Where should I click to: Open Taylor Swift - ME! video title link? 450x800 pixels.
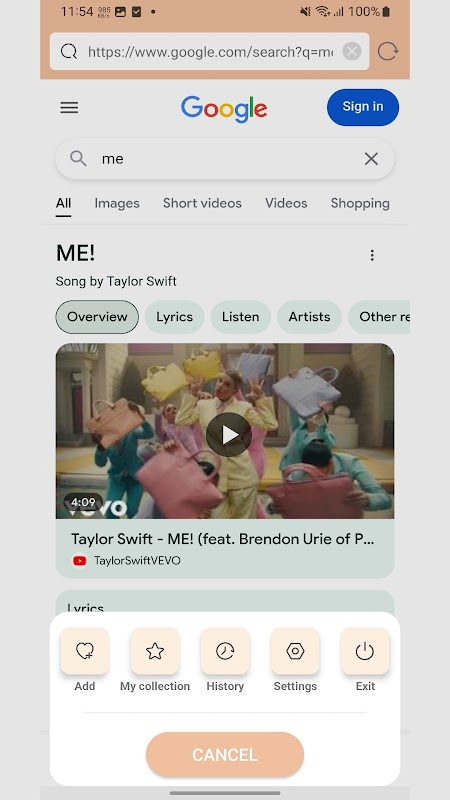[x=222, y=539]
